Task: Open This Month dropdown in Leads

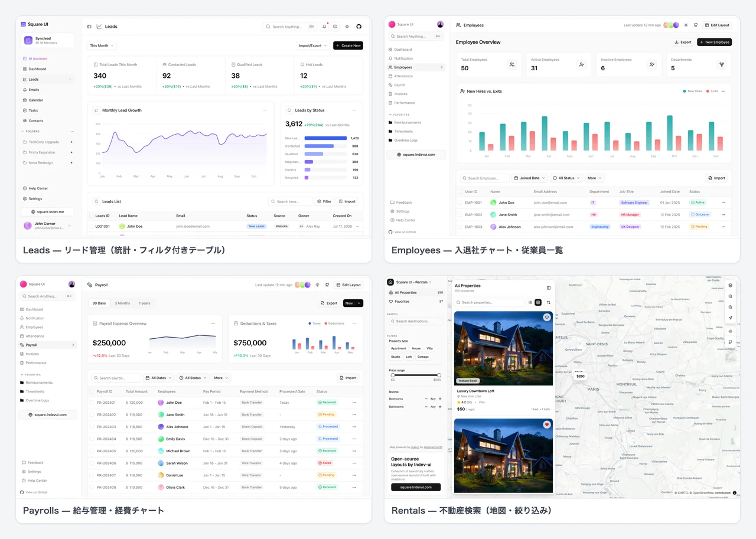Action: click(102, 45)
